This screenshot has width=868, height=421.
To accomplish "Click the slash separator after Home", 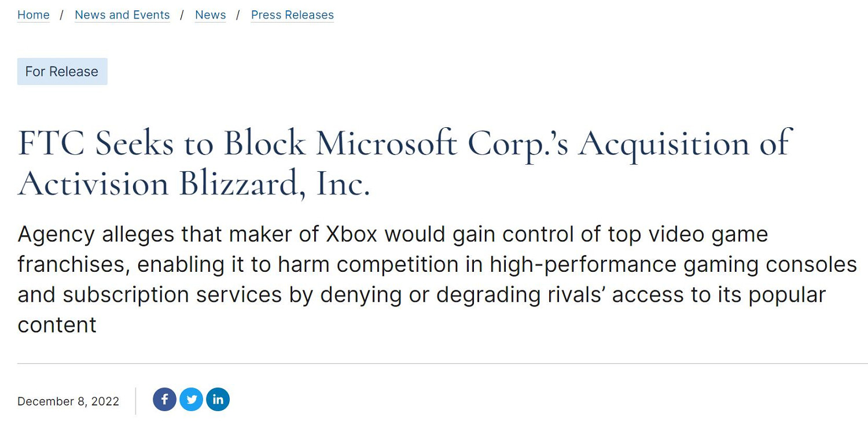I will (x=62, y=15).
